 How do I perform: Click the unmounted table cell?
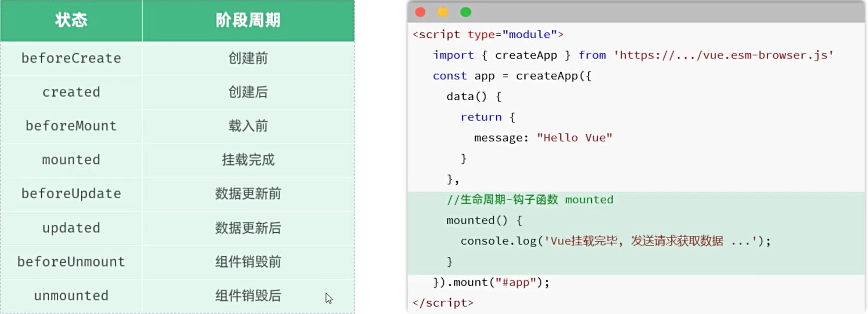tap(71, 296)
